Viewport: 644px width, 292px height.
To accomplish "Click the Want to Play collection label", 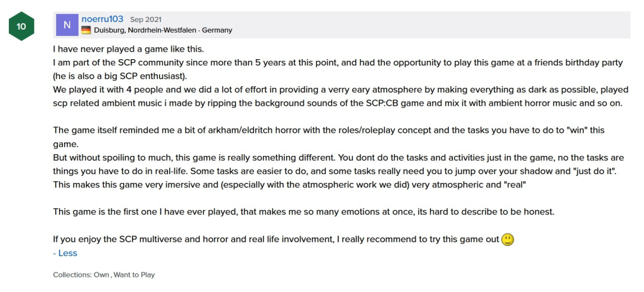I will point(135,275).
